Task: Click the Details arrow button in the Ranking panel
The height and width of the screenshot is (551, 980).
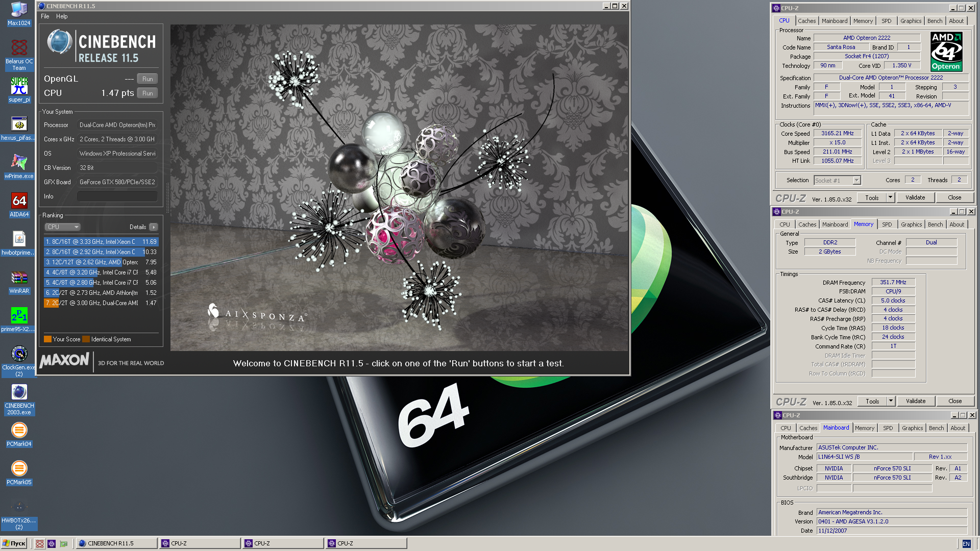Action: (154, 227)
